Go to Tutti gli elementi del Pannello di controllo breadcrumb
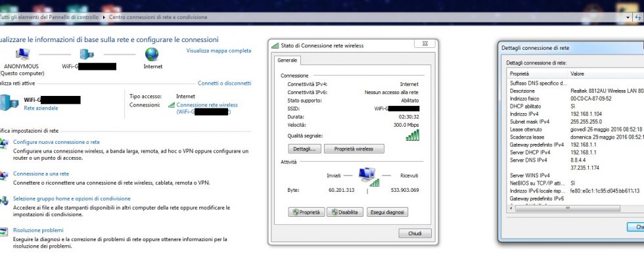The height and width of the screenshot is (276, 644). point(49,17)
